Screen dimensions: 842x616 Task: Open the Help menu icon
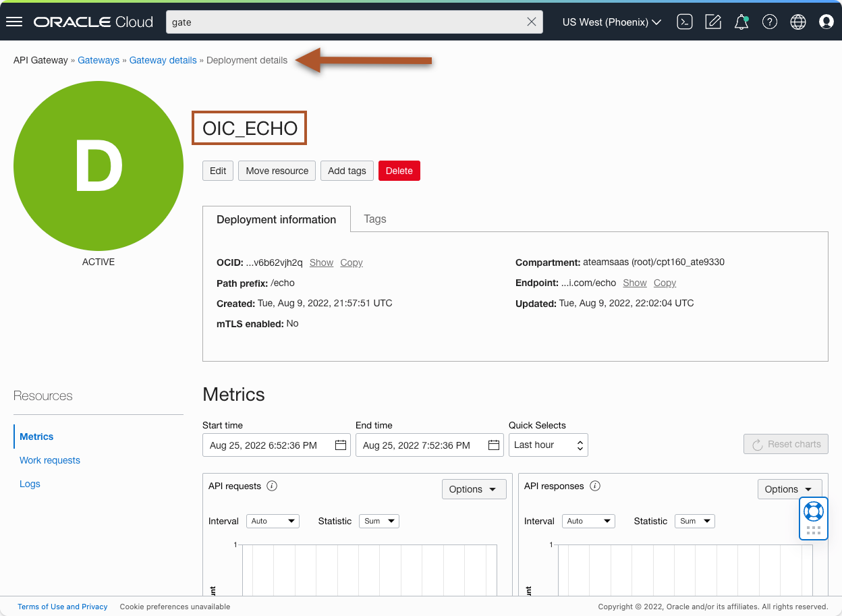point(769,22)
